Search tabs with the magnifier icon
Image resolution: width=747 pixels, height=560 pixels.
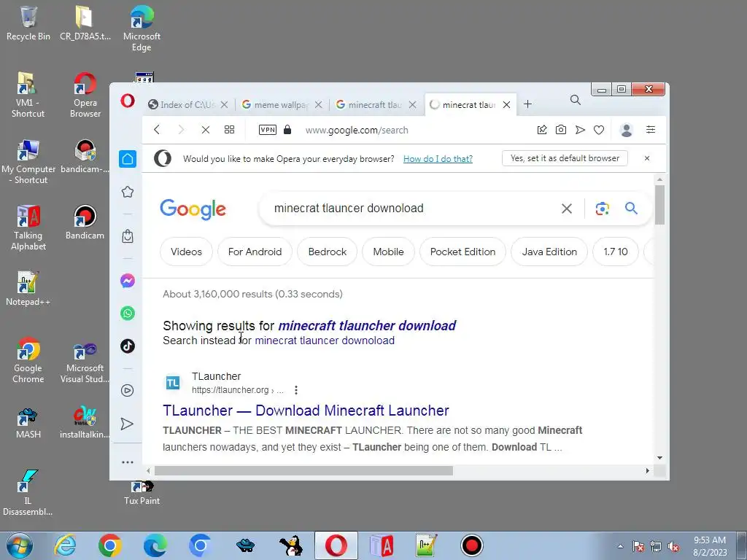pos(576,100)
